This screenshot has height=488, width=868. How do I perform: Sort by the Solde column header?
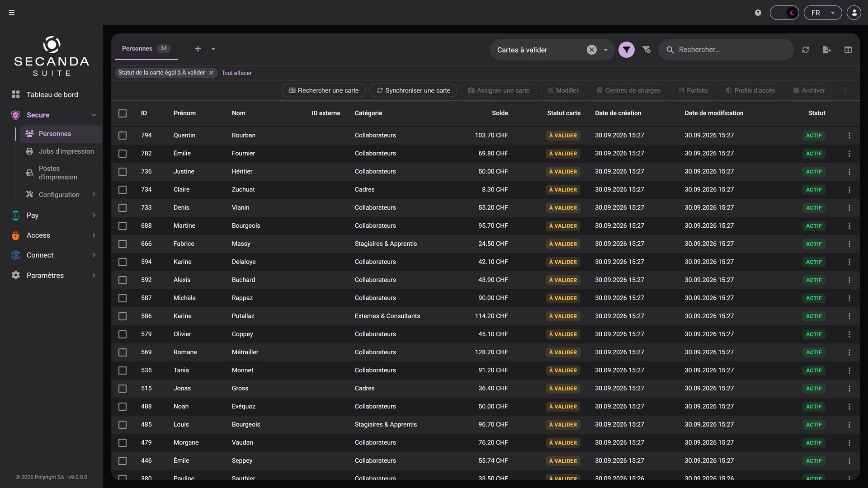point(500,113)
